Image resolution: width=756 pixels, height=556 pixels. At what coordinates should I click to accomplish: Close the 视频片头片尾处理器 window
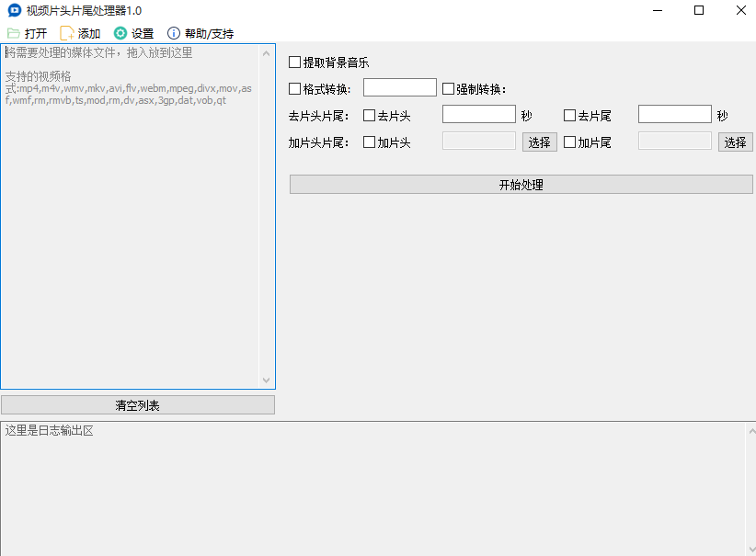tap(740, 10)
